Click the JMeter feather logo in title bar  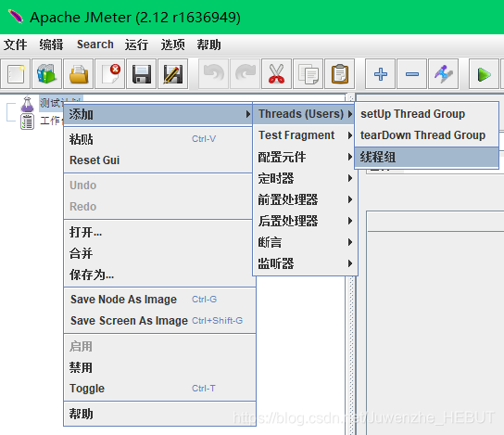[x=16, y=17]
